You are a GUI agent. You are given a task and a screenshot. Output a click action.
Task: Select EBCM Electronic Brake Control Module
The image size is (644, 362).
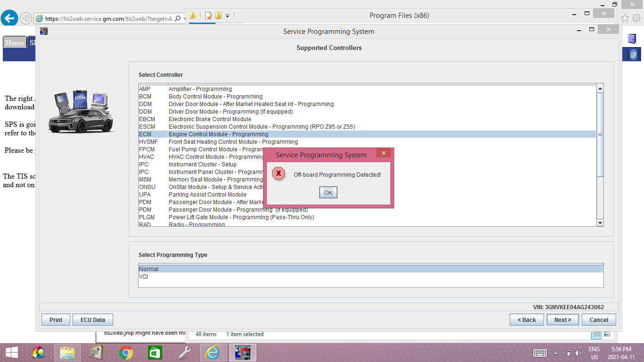click(x=367, y=119)
